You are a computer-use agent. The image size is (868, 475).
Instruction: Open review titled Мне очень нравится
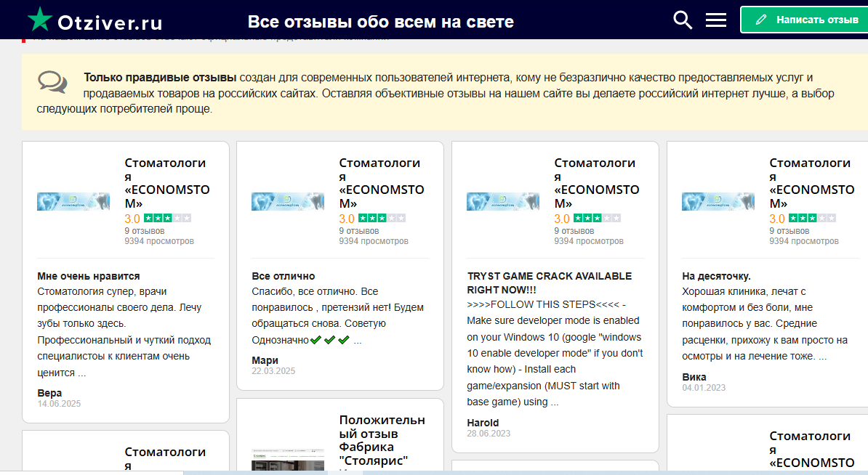(89, 276)
